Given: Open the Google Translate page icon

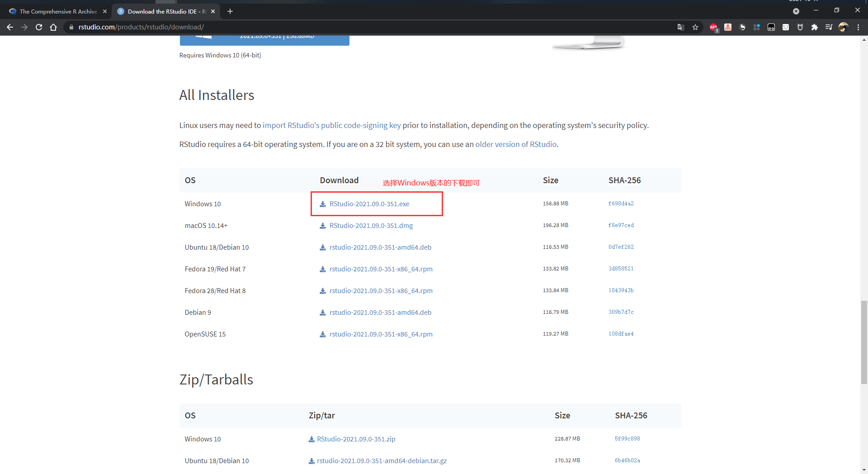Looking at the screenshot, I should coord(681,27).
